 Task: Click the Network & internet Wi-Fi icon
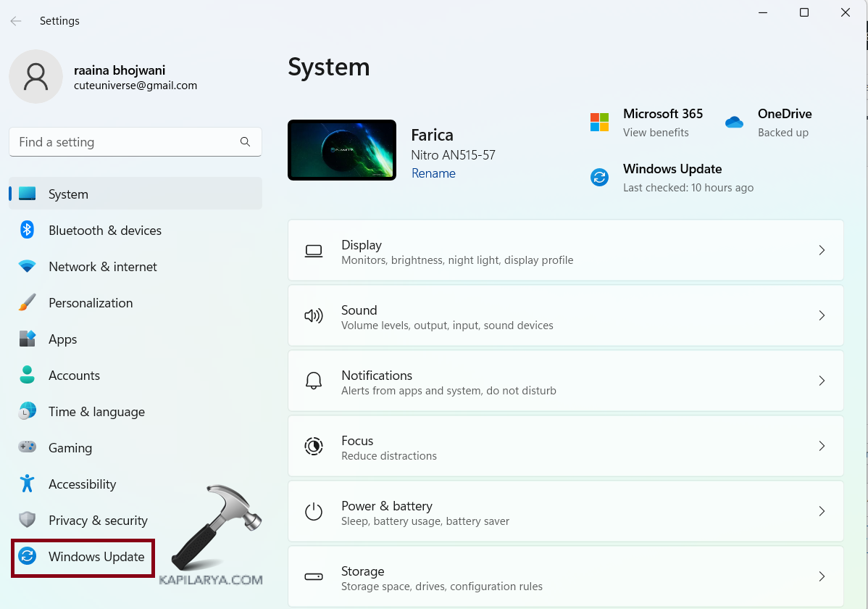[28, 266]
